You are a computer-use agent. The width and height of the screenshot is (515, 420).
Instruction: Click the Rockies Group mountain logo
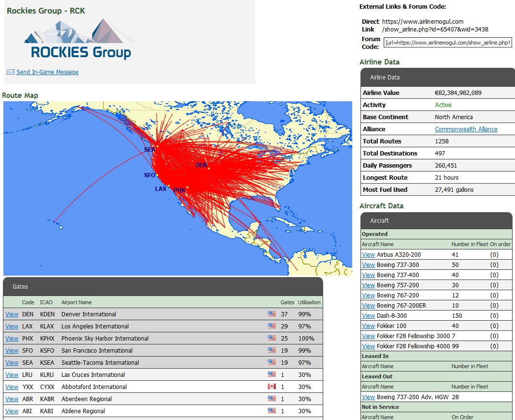(80, 39)
